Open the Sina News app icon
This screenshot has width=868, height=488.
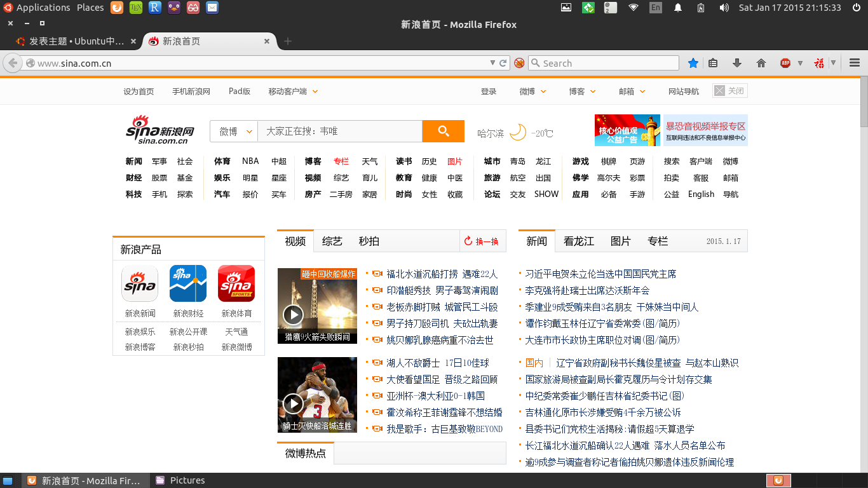pyautogui.click(x=140, y=283)
